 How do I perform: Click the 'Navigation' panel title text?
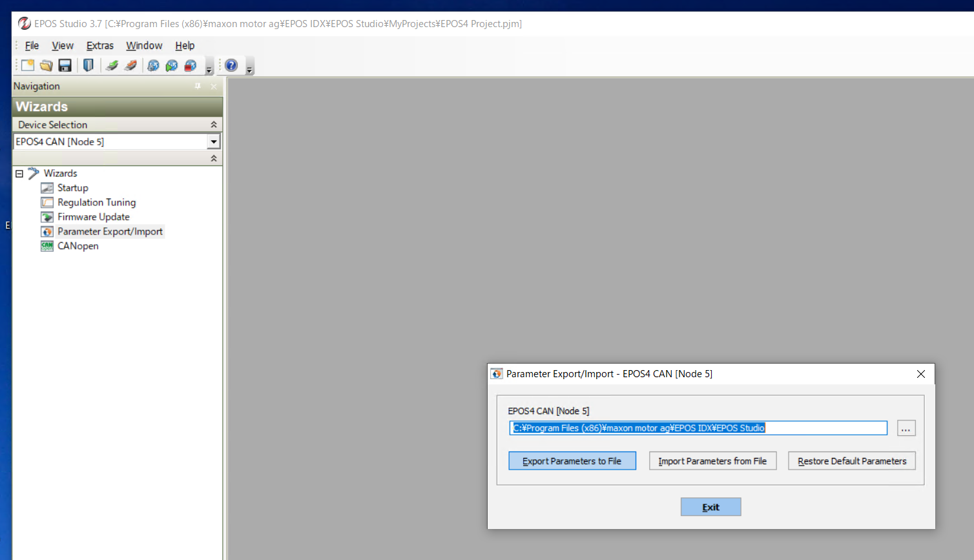click(x=37, y=86)
